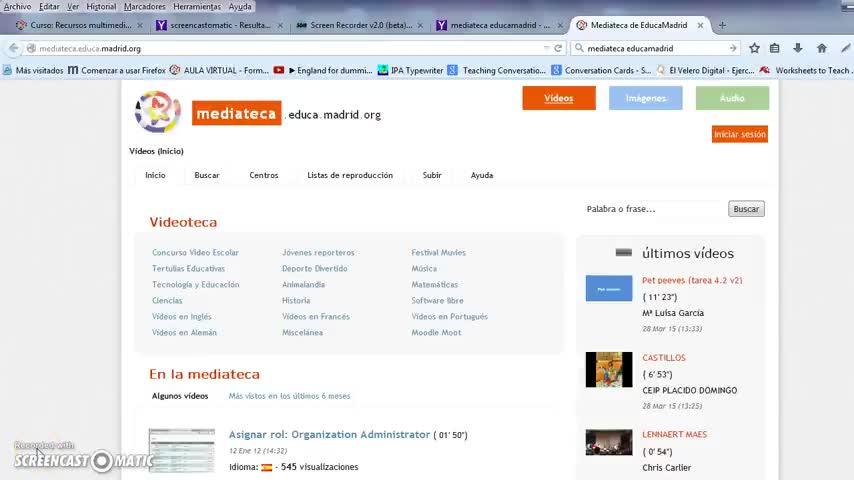Image resolution: width=854 pixels, height=480 pixels.
Task: Open the Herramientas menu
Action: (197, 7)
